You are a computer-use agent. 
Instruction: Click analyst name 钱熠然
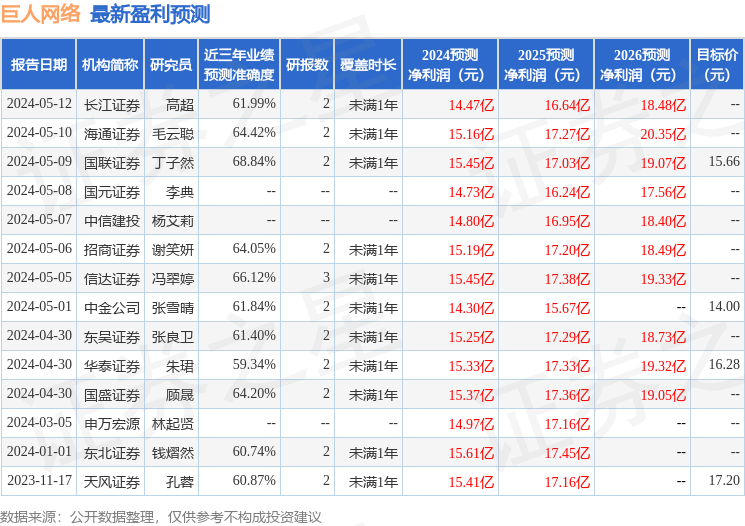pos(173,453)
